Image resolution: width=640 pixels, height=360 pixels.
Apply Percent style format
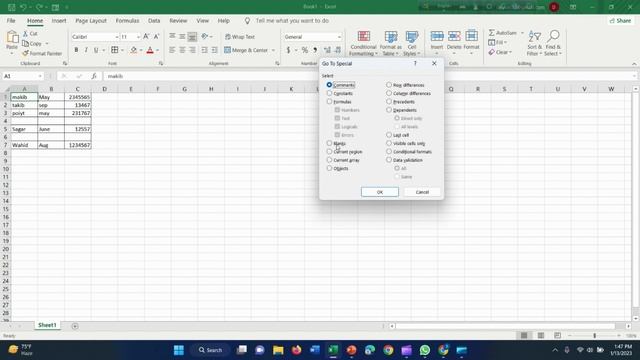point(304,50)
